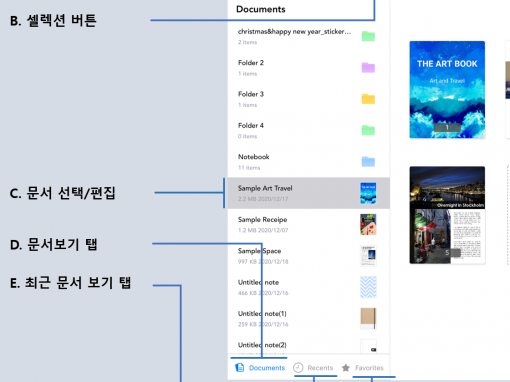Open the Overnight in Stockholm page thumbnail
The height and width of the screenshot is (382, 510).
pyautogui.click(x=447, y=215)
